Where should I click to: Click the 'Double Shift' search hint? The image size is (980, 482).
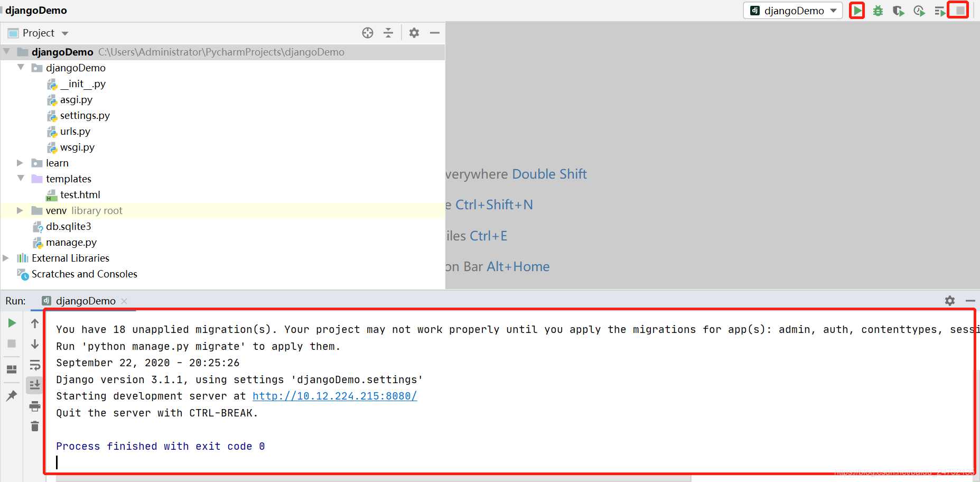pos(549,174)
